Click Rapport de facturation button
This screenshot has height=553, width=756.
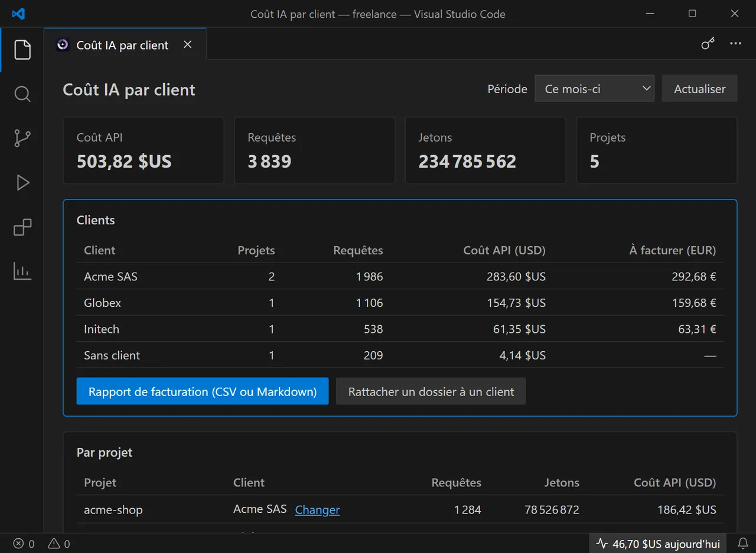203,391
